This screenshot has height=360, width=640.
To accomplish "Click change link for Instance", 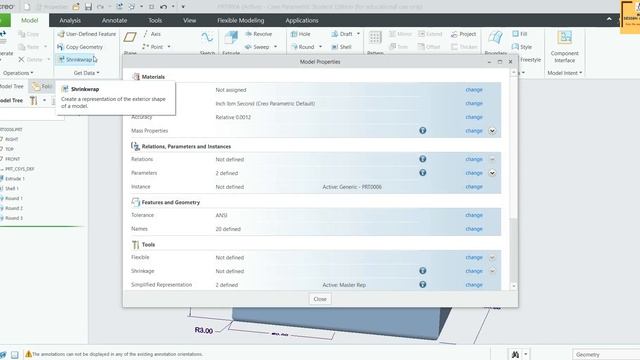I will pyautogui.click(x=474, y=187).
